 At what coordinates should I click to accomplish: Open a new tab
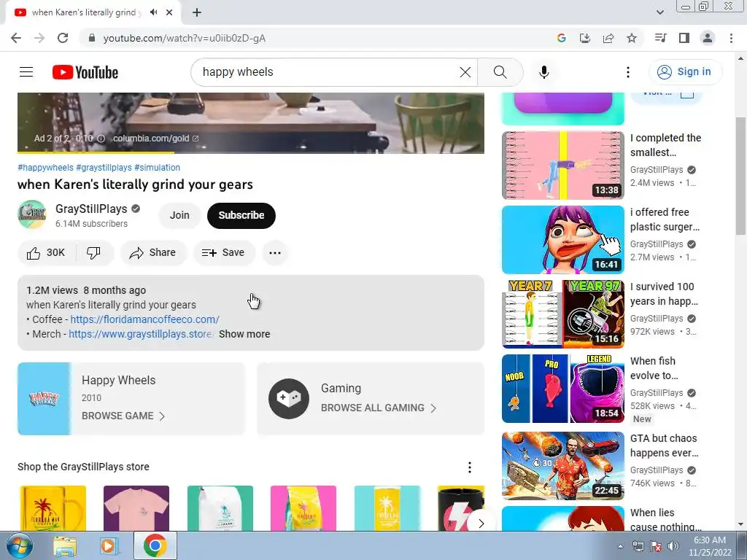pos(197,12)
